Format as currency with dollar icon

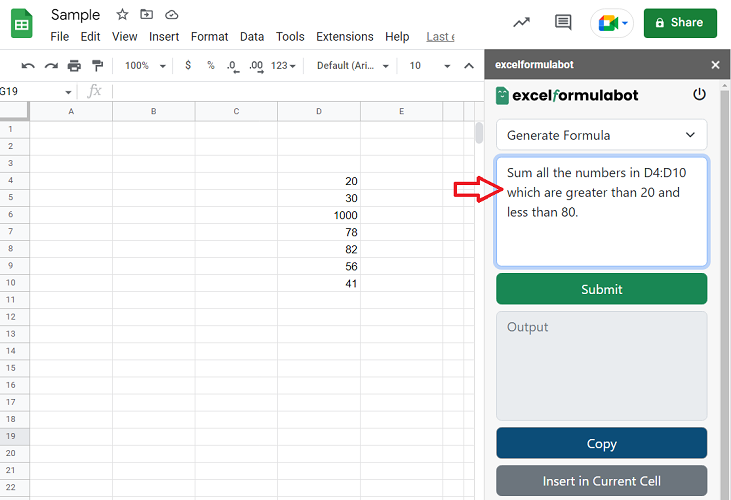(x=188, y=65)
